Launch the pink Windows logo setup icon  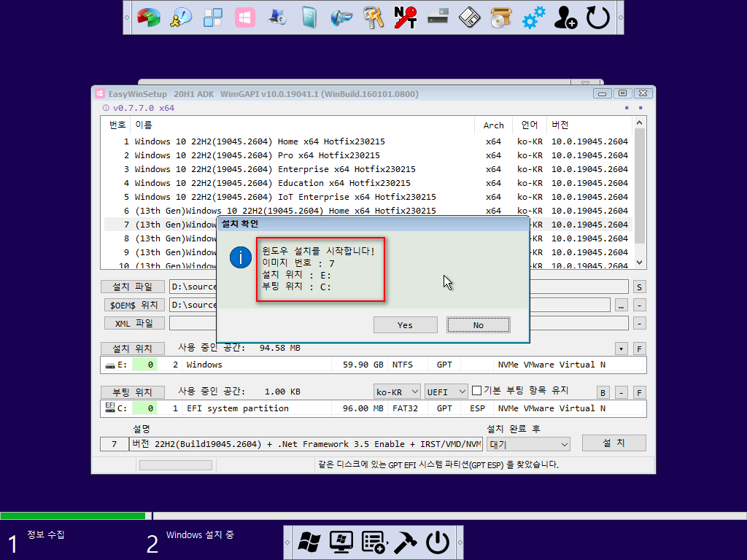pyautogui.click(x=245, y=17)
